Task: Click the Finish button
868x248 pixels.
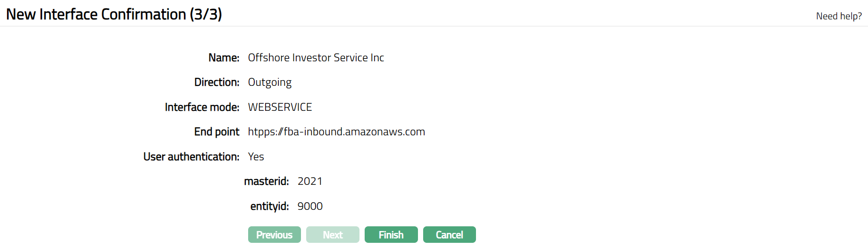Action: point(391,235)
